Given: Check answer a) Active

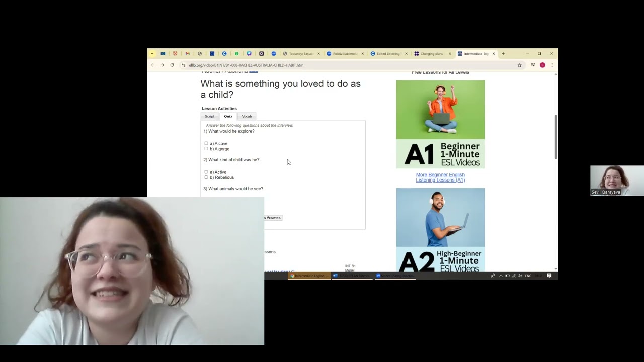Looking at the screenshot, I should (x=206, y=172).
